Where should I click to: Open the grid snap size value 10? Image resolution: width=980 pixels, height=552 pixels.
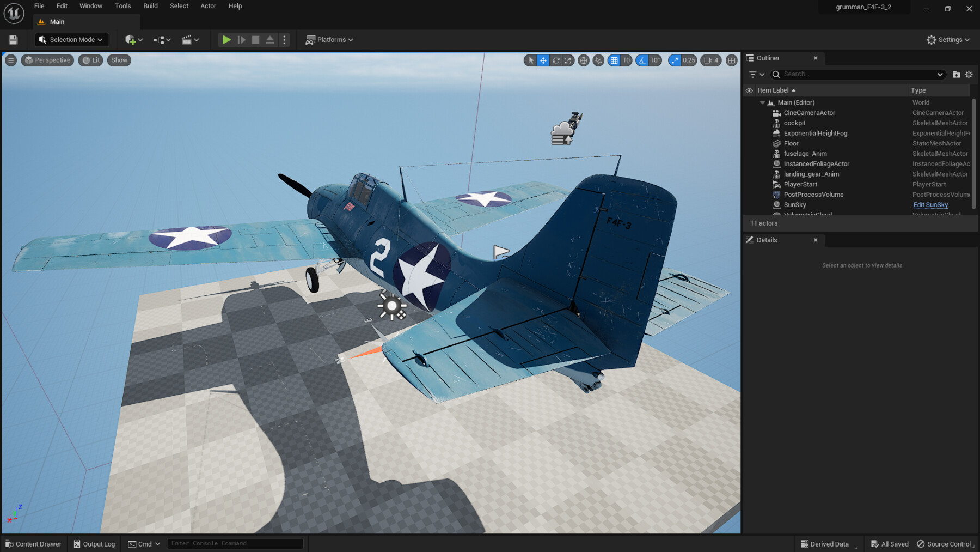[626, 60]
